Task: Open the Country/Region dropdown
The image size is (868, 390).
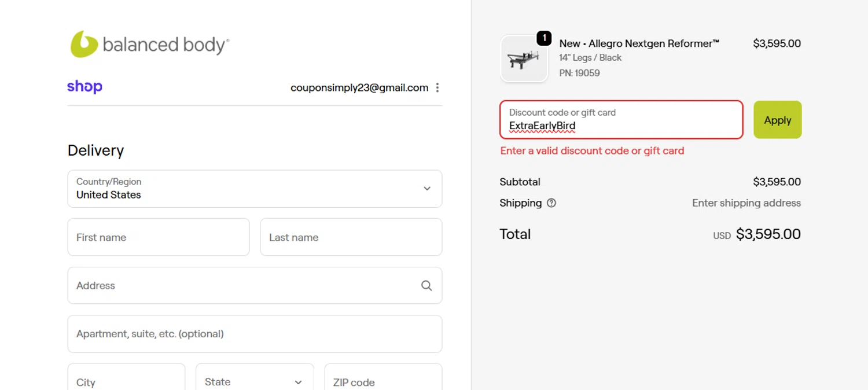Action: click(255, 189)
